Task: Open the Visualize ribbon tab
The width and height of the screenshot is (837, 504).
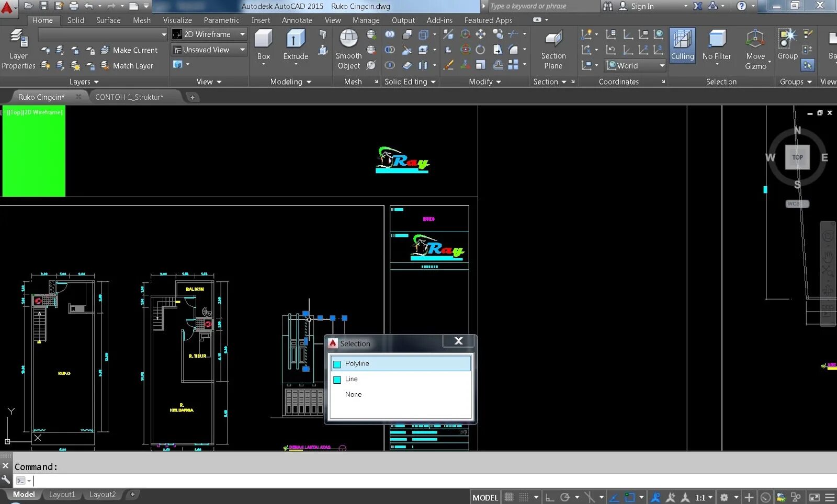Action: 177,20
